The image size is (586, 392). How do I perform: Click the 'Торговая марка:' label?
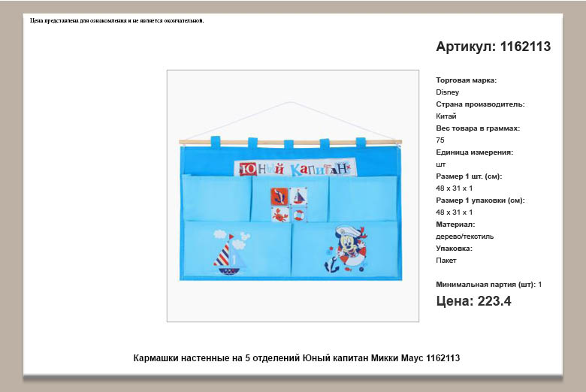coord(466,80)
